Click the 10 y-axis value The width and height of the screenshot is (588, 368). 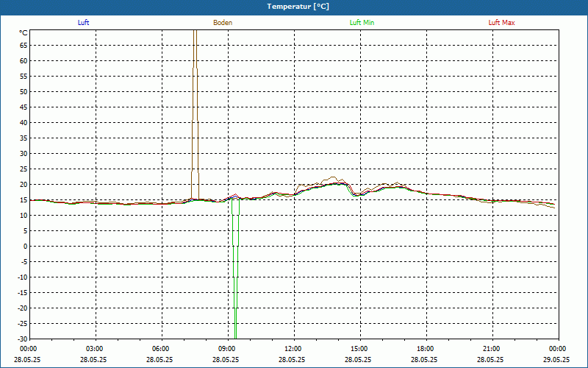[x=24, y=216]
